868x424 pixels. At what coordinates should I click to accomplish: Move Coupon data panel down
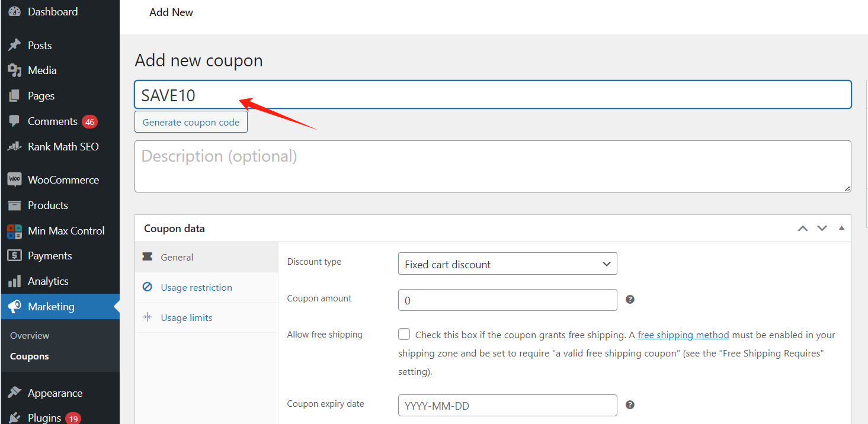pos(822,229)
